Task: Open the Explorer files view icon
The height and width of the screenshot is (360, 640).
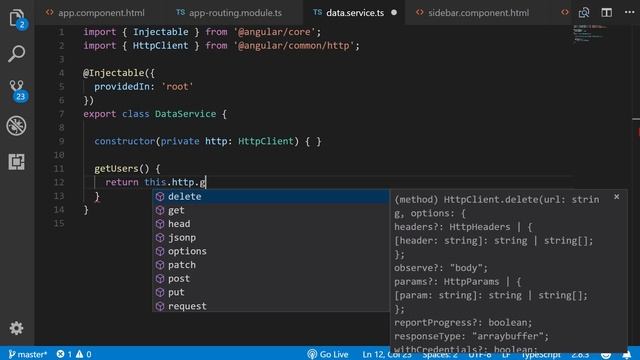Action: coord(17,18)
